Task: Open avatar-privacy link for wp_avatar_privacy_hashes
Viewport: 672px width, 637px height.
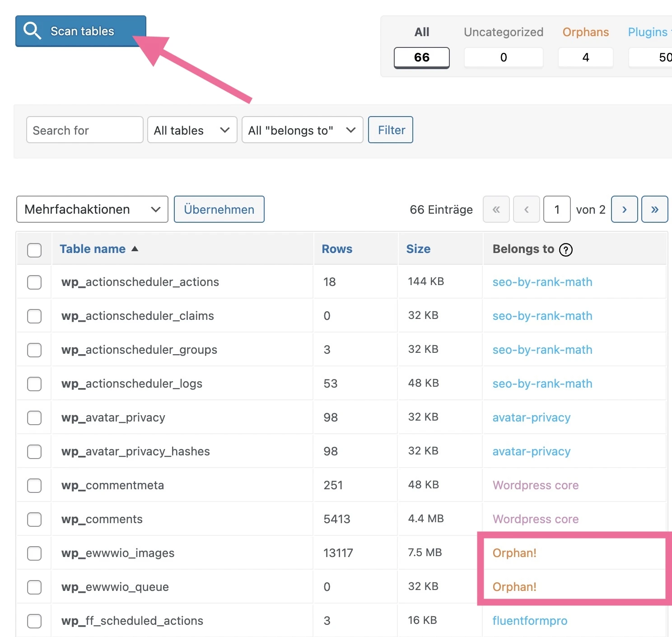Action: [532, 451]
